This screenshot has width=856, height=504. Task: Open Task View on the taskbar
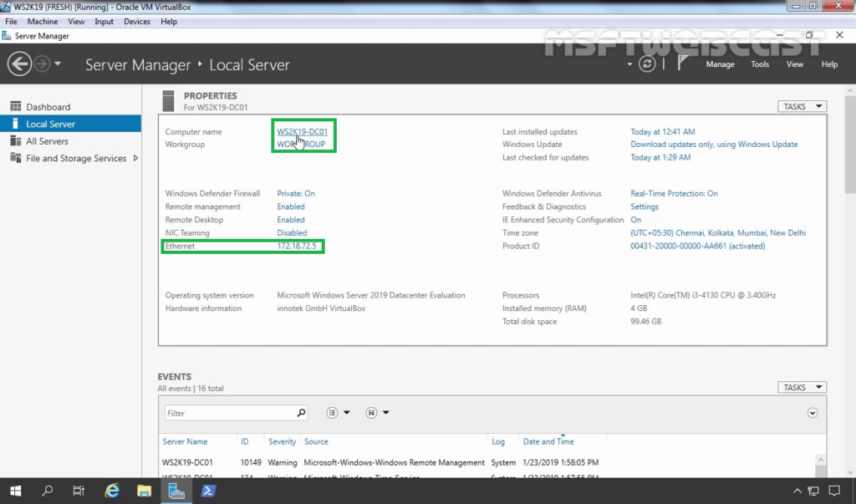tap(79, 491)
